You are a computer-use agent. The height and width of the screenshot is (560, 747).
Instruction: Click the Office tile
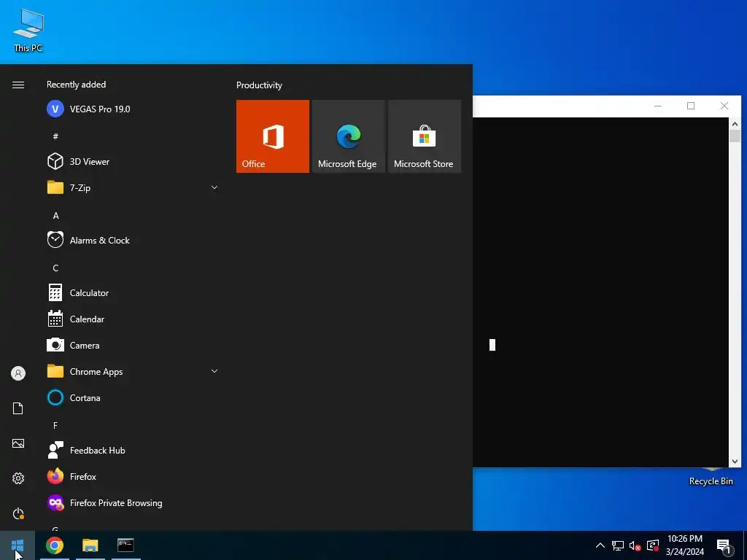[273, 136]
